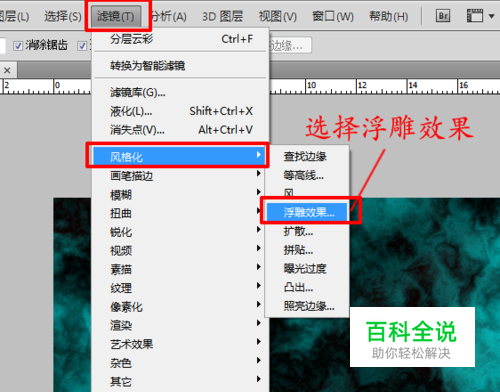Expand the arrange documents dropdown arrow

(x=491, y=16)
